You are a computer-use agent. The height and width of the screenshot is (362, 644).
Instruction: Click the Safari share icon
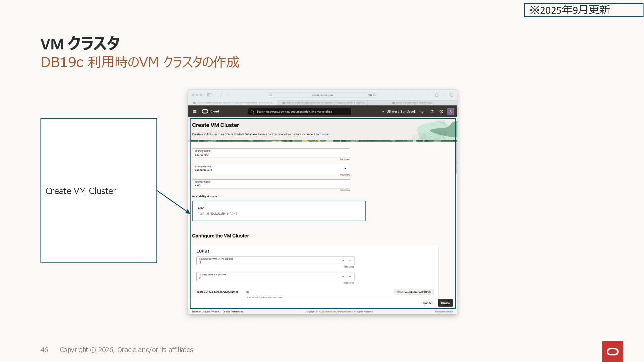point(437,95)
